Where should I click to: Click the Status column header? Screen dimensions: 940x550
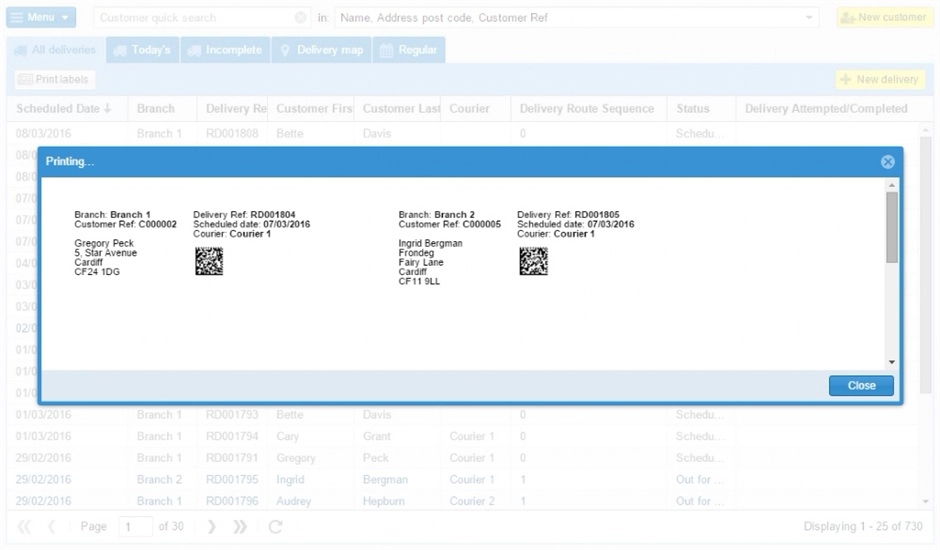click(701, 109)
